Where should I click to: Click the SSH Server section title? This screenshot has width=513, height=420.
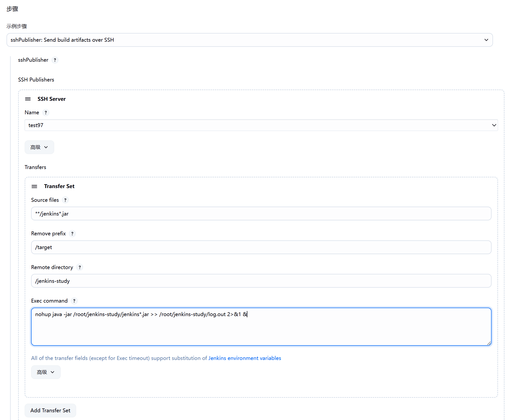point(52,99)
